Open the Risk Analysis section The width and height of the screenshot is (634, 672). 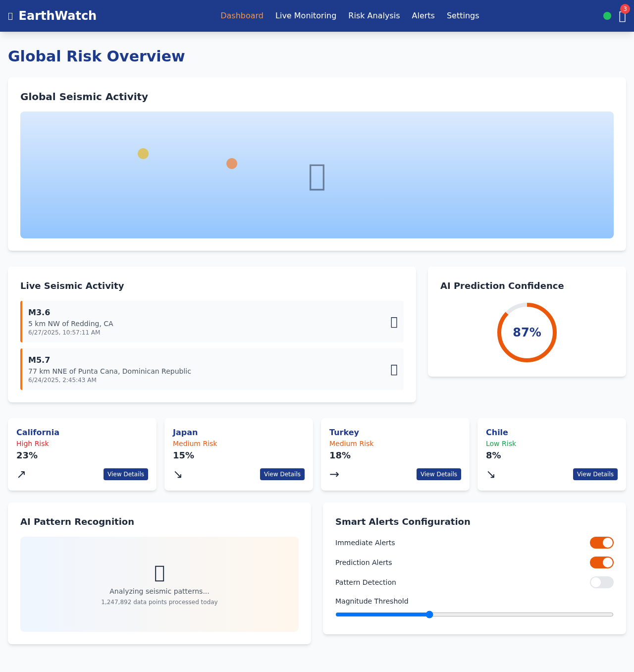click(374, 15)
